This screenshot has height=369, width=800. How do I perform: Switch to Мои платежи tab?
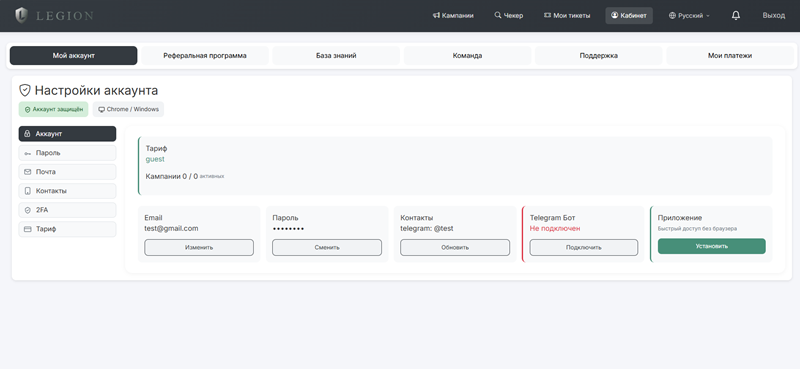click(x=730, y=56)
